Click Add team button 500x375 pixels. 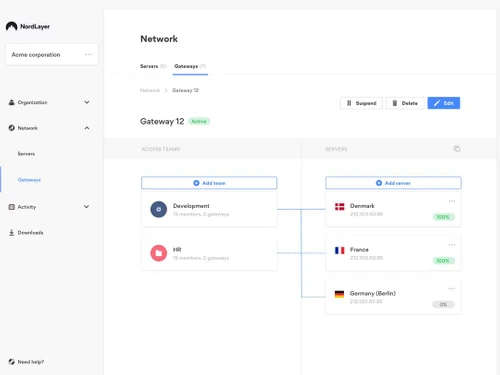tap(209, 183)
